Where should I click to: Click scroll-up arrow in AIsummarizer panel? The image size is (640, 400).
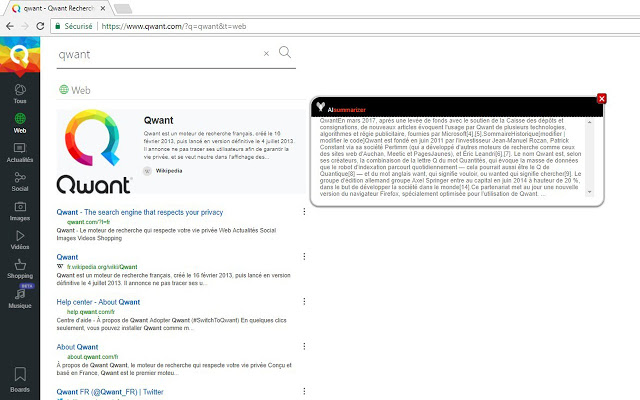(589, 122)
